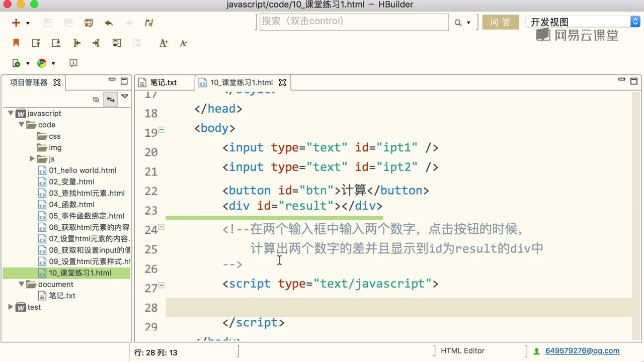Maximize the project manager panel

(124, 81)
